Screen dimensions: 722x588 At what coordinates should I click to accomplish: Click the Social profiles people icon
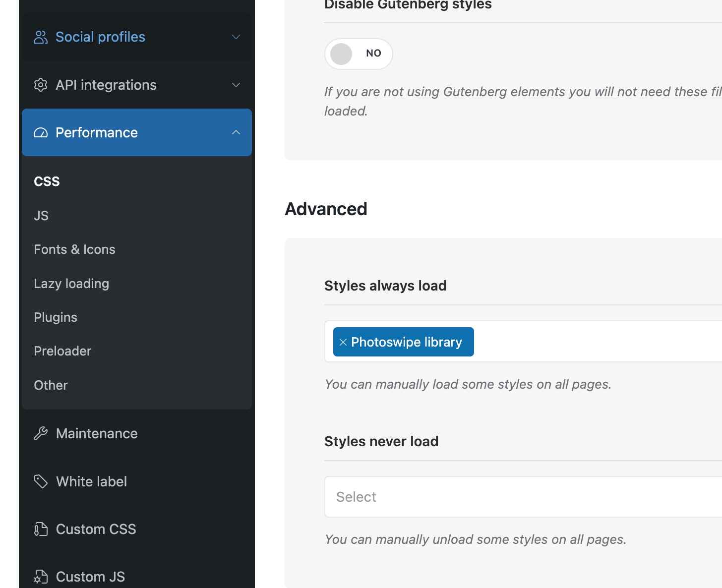[41, 37]
